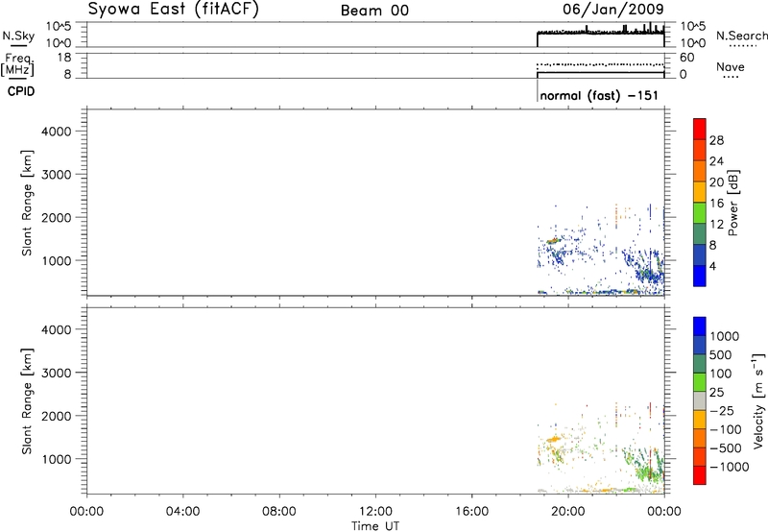768x532 pixels.
Task: Click the '1000' velocity colorbar value
Action: pyautogui.click(x=725, y=336)
